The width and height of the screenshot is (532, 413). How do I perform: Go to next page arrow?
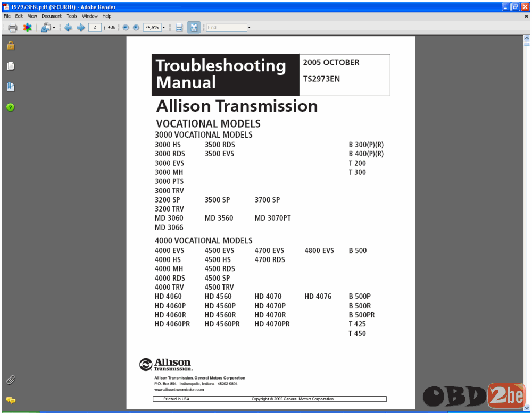click(x=81, y=28)
